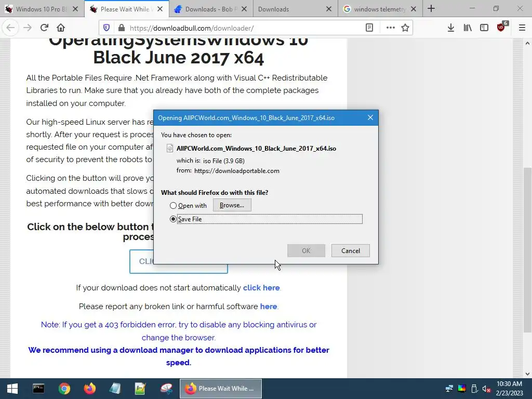Image resolution: width=532 pixels, height=399 pixels.
Task: Go forward to next page
Action: tap(28, 28)
